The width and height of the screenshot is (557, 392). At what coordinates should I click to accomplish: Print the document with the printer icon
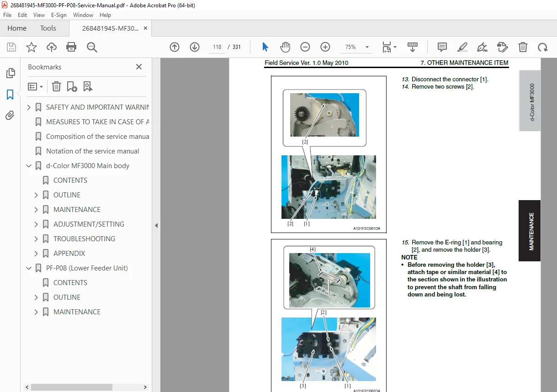[x=71, y=47]
